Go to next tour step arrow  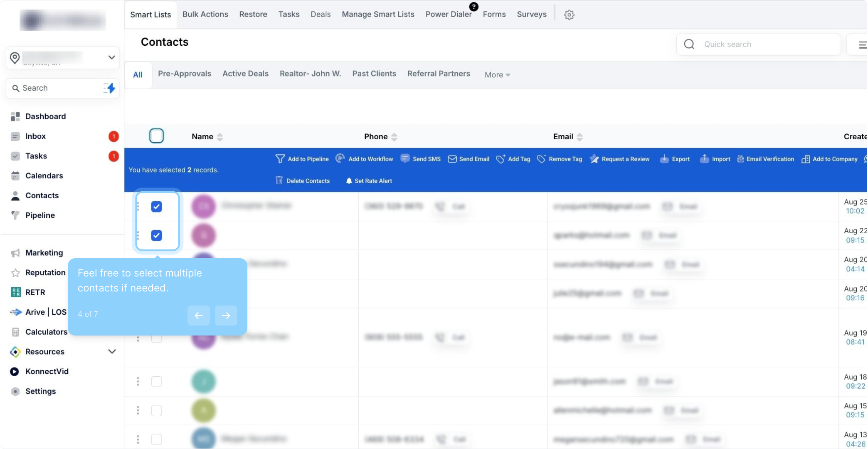[x=226, y=315]
